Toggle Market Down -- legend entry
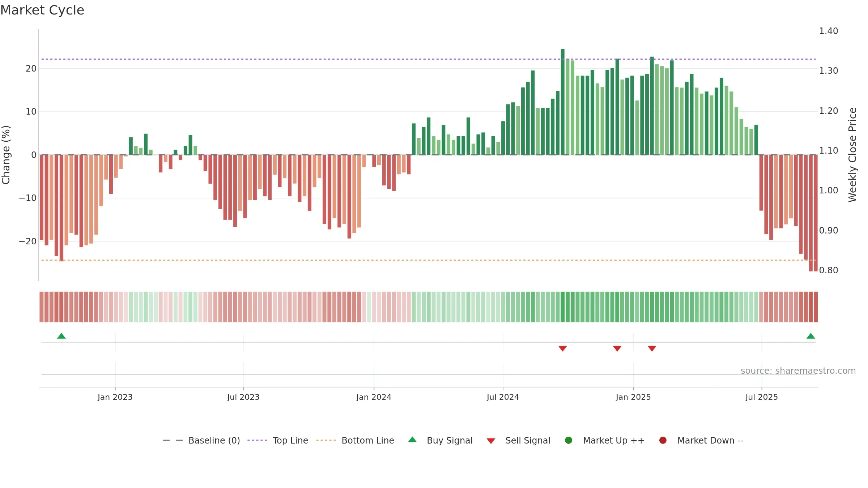The height and width of the screenshot is (488, 868). coord(701,440)
